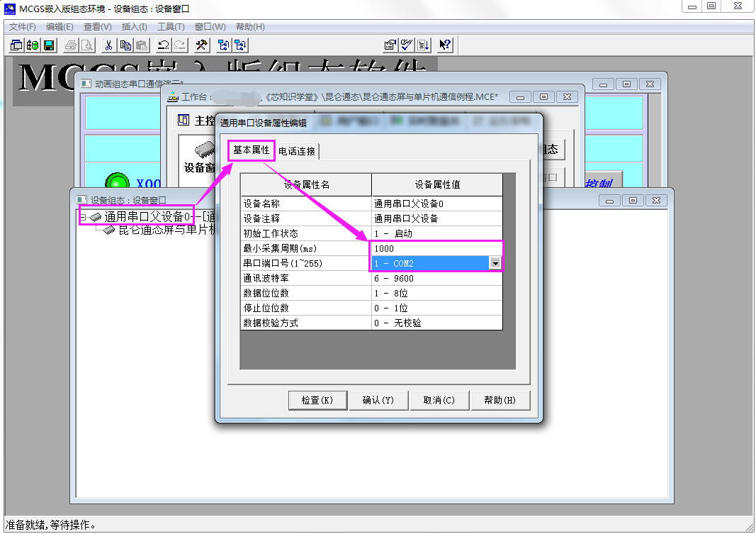Click the 通用串口父设备0 chip icon in the tree
Image resolution: width=756 pixels, height=534 pixels.
pyautogui.click(x=96, y=217)
